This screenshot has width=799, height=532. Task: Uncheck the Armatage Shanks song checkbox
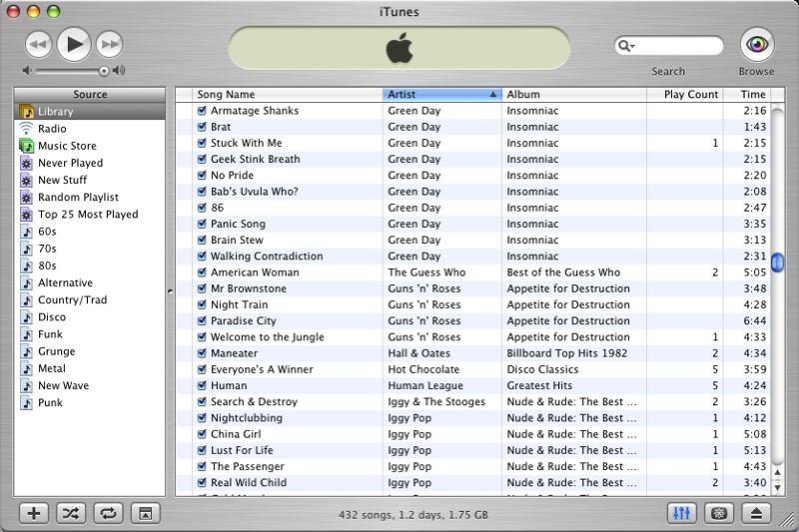pos(202,111)
